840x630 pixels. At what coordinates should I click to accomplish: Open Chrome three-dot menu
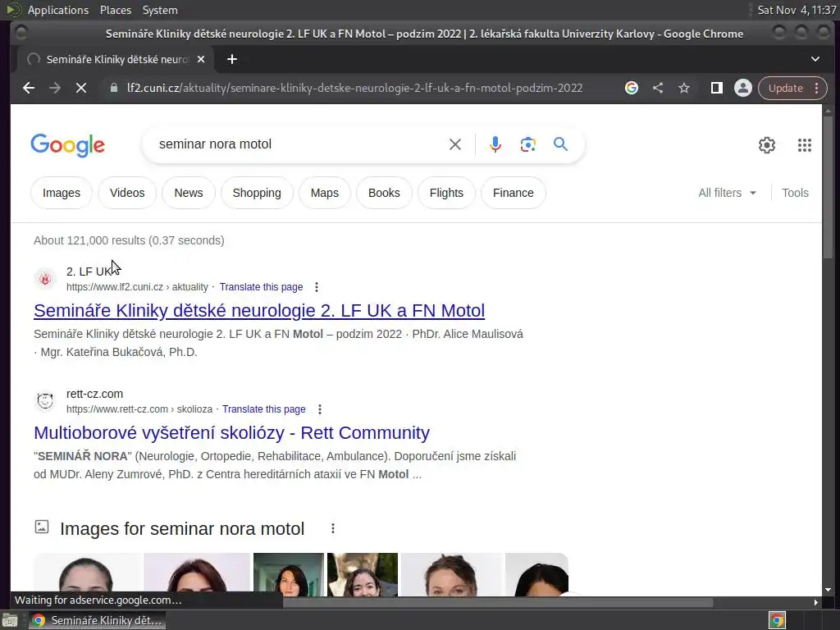tap(816, 89)
